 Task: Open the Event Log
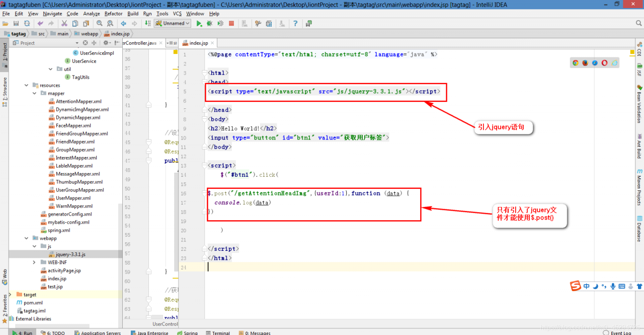click(x=617, y=332)
